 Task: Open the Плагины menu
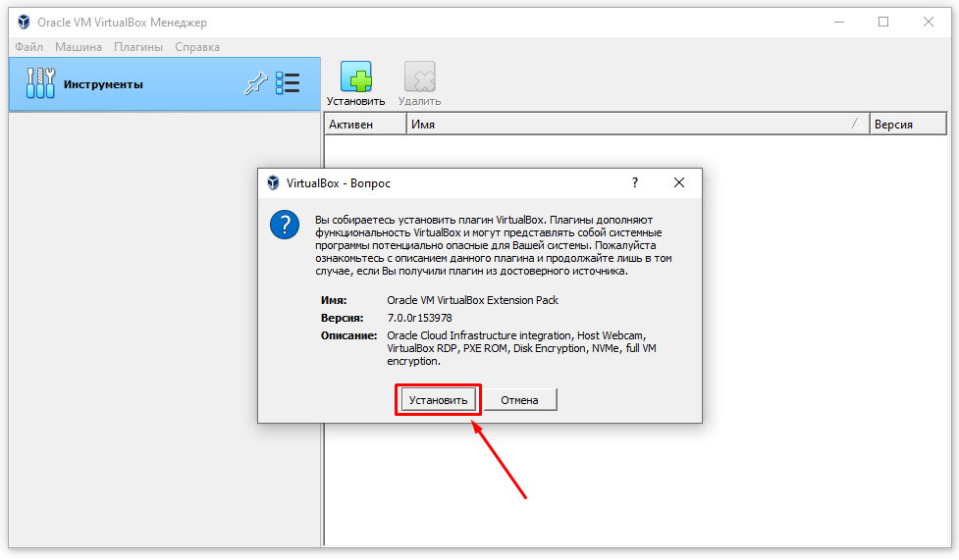(138, 47)
